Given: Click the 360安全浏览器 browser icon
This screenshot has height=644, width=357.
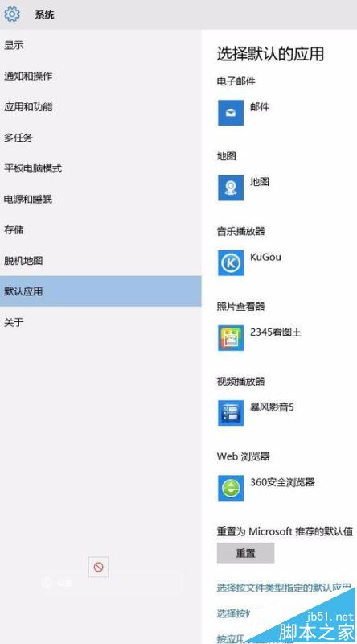Looking at the screenshot, I should (x=231, y=488).
